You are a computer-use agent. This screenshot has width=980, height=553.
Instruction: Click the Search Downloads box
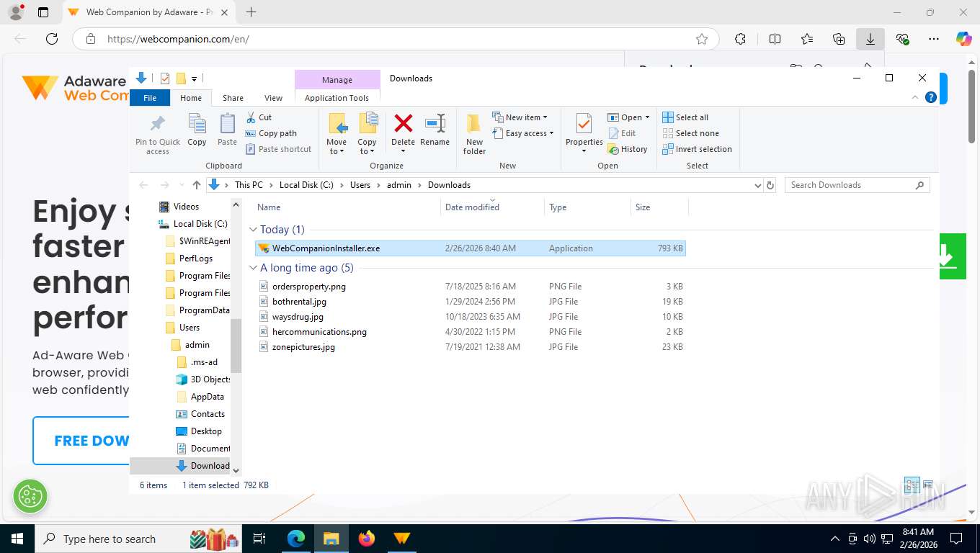click(857, 185)
